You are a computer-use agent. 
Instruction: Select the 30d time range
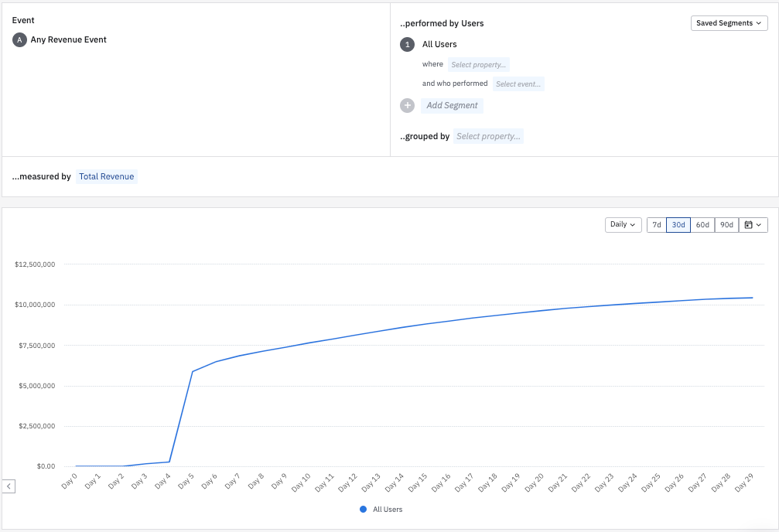pyautogui.click(x=678, y=225)
